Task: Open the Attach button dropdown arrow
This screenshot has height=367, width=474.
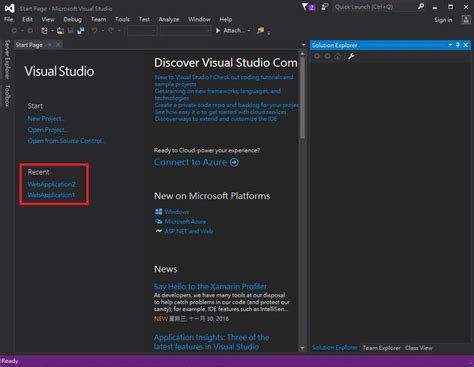Action: tap(249, 31)
